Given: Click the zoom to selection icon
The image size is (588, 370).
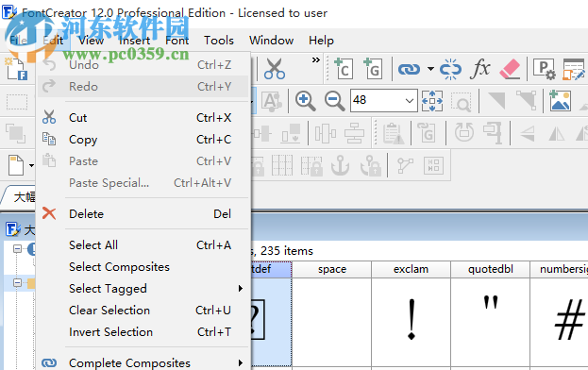Looking at the screenshot, I should click(461, 101).
